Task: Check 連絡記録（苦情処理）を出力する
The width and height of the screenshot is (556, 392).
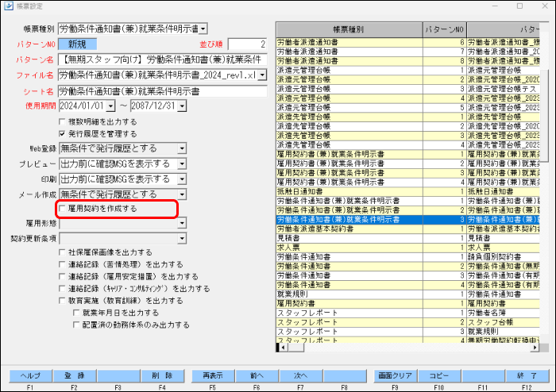Action: (x=63, y=264)
